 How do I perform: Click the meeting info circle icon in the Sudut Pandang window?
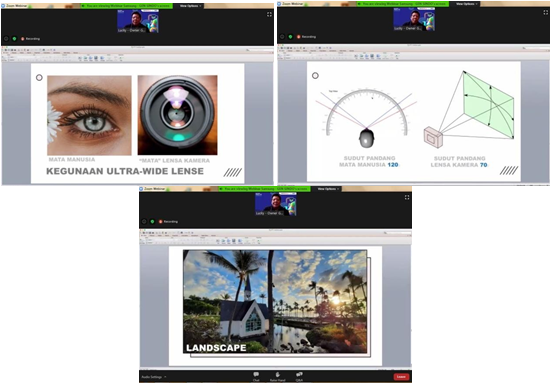(x=282, y=36)
